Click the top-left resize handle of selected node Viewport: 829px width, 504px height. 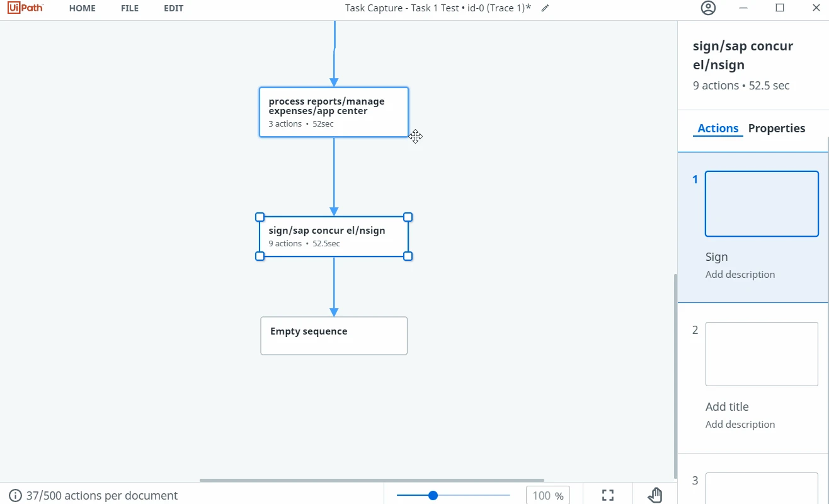pyautogui.click(x=260, y=217)
